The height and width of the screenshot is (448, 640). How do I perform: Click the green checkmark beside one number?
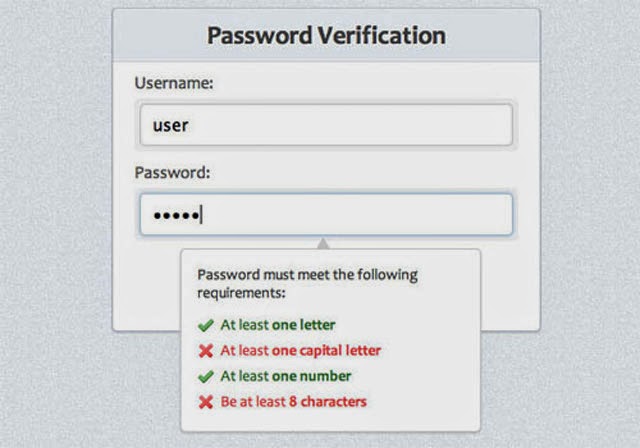(206, 377)
